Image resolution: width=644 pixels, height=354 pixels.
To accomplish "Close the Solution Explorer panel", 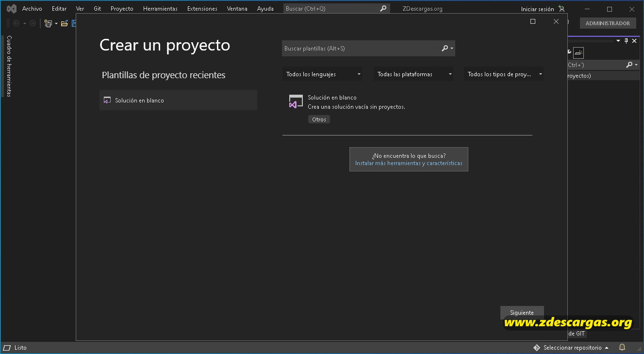I will point(634,41).
